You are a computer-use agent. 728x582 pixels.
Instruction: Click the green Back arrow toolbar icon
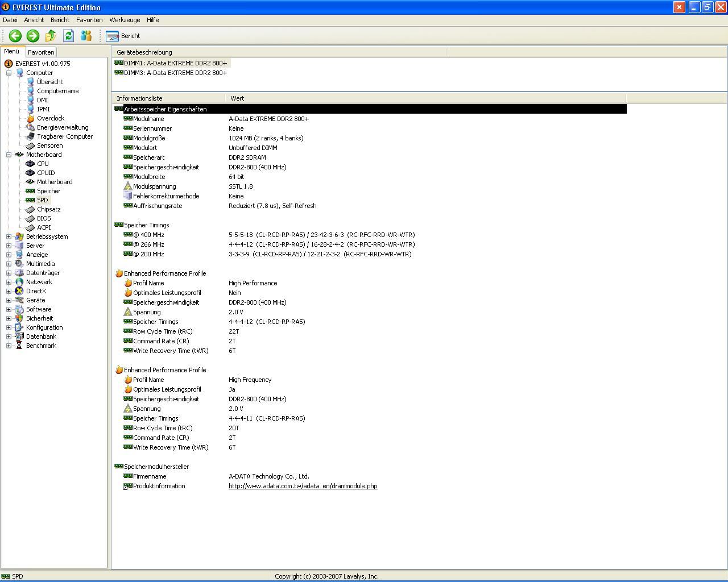coord(15,36)
